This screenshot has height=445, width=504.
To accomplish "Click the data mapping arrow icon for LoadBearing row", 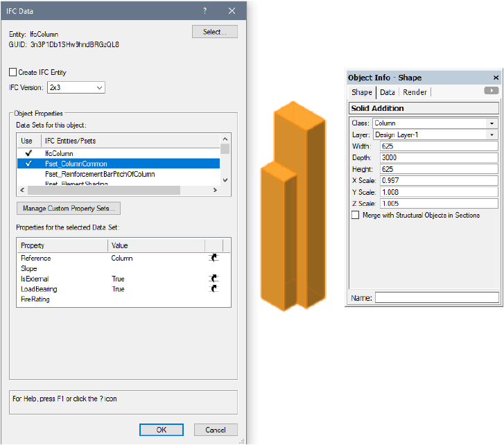I will pyautogui.click(x=214, y=288).
